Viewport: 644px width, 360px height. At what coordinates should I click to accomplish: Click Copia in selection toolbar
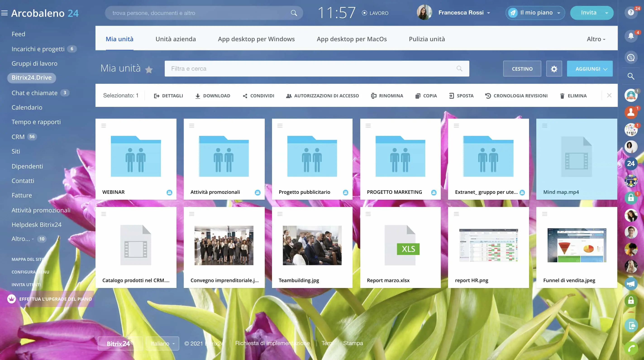pos(426,96)
